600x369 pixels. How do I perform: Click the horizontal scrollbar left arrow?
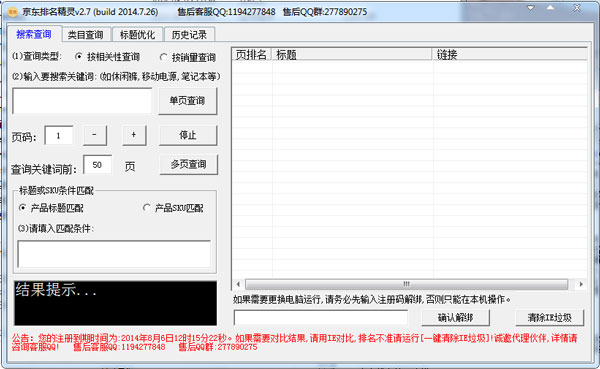click(x=238, y=284)
